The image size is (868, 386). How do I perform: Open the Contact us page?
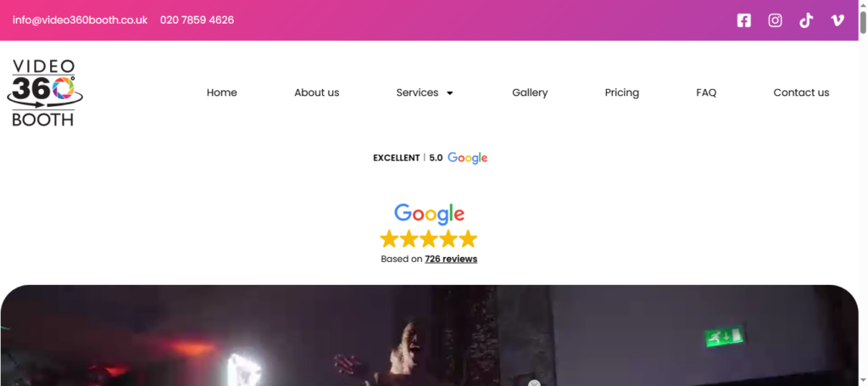point(801,92)
